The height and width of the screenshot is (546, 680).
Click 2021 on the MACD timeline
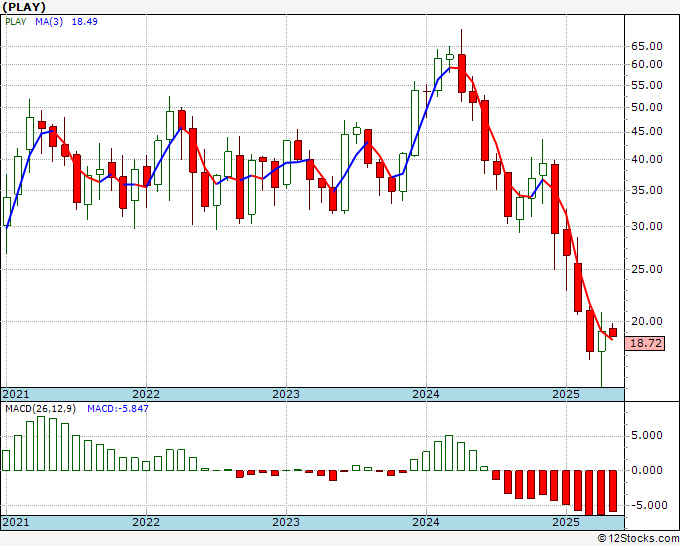16,522
